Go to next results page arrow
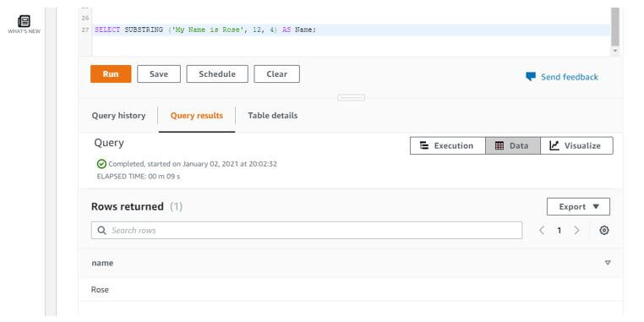Image resolution: width=644 pixels, height=322 pixels. pyautogui.click(x=576, y=231)
